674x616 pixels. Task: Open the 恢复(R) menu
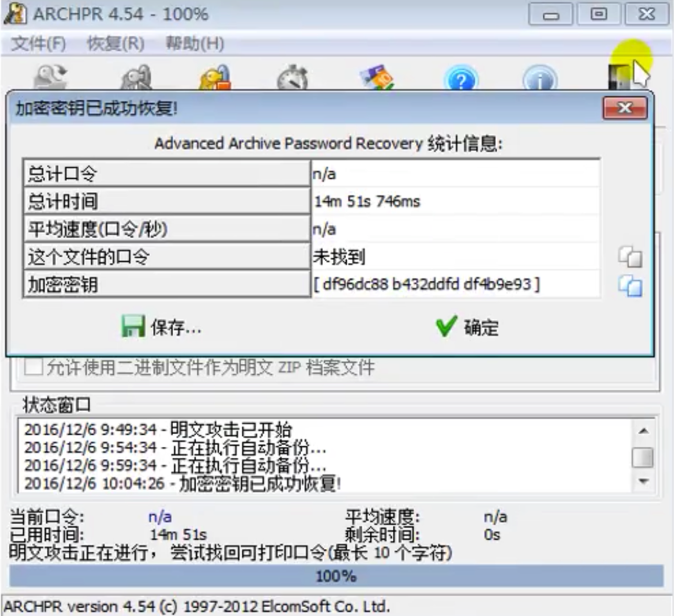[116, 44]
